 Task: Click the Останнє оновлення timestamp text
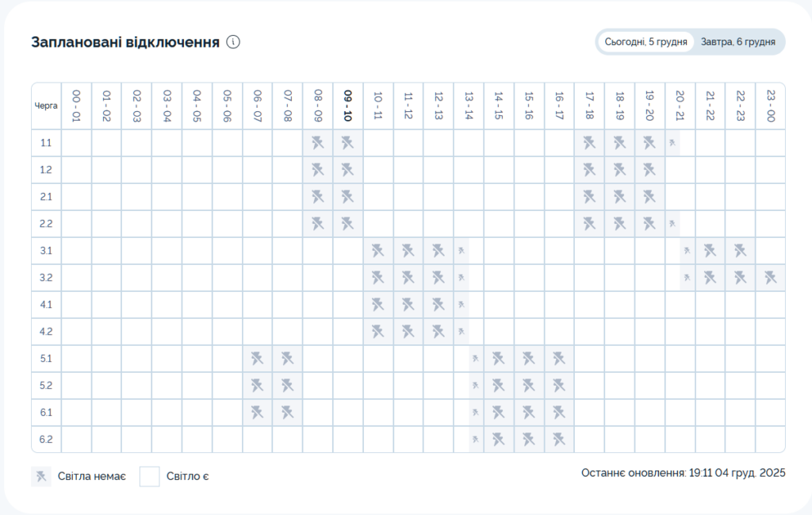[683, 473]
